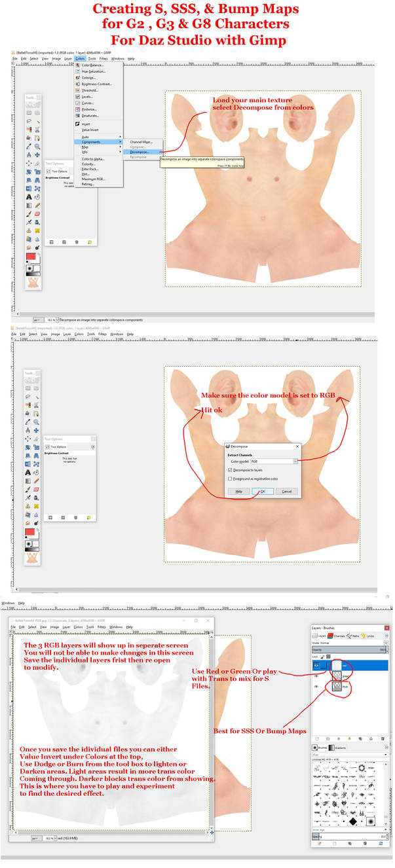Hide the red layer using its eye
The image size is (395, 868).
pyautogui.click(x=316, y=666)
